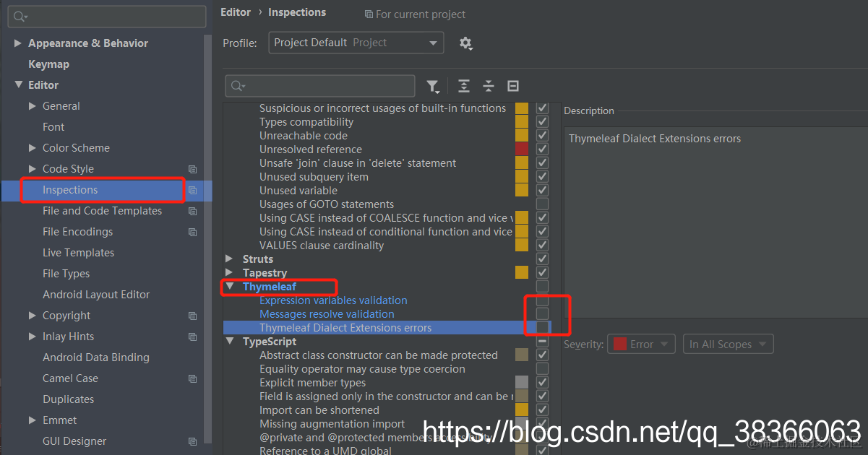Collapse the Thymeleaf inspection group

coord(229,287)
